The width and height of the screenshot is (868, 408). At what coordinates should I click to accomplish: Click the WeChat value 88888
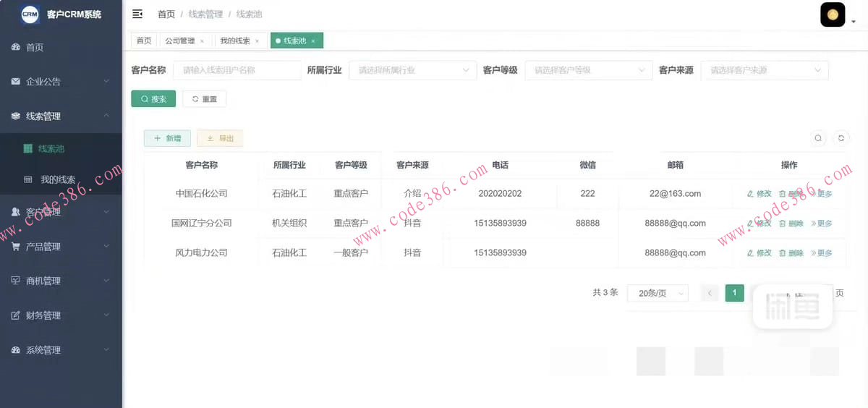587,224
